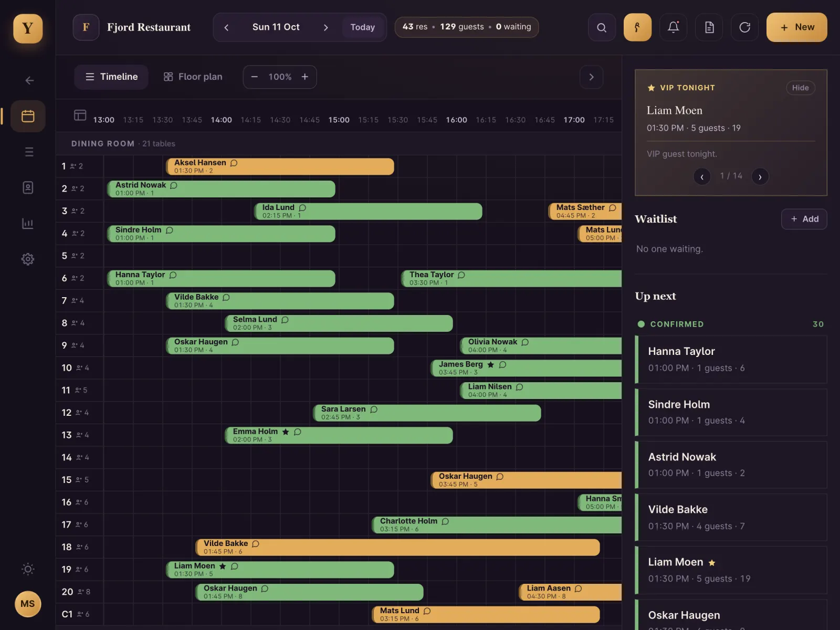840x630 pixels.
Task: Open the list view sidebar icon
Action: 29,152
